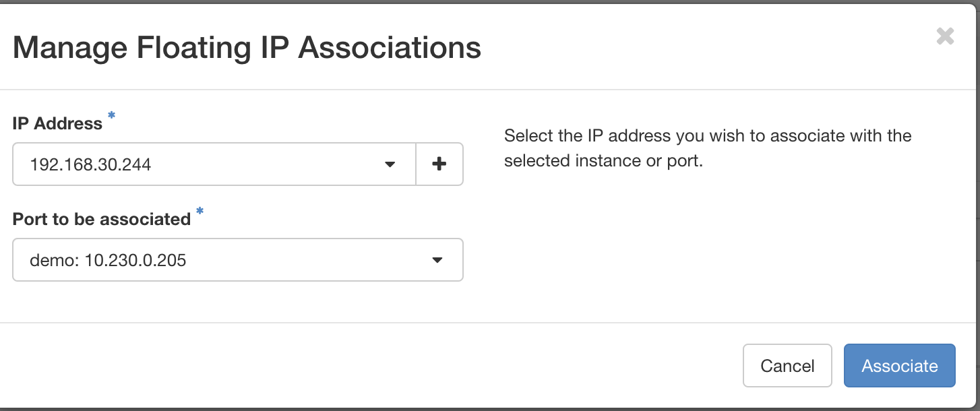The image size is (980, 411).
Task: Click the 'Port to be associated' label
Action: point(101,219)
